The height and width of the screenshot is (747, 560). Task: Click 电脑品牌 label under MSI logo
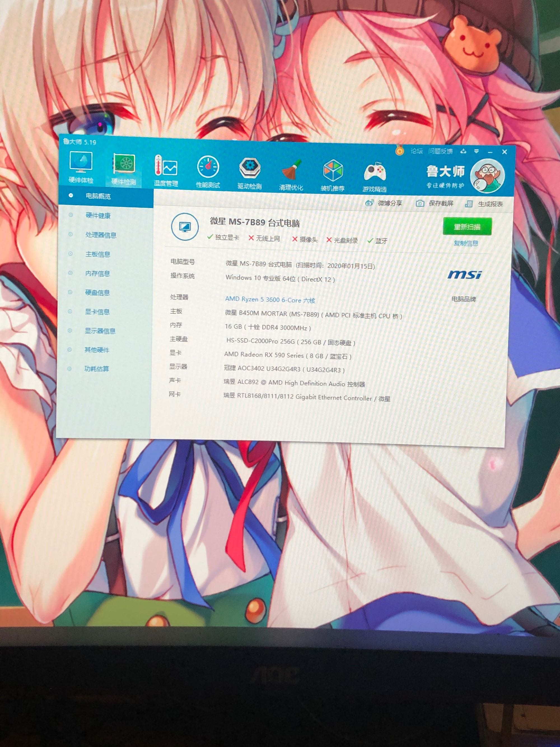(x=464, y=299)
